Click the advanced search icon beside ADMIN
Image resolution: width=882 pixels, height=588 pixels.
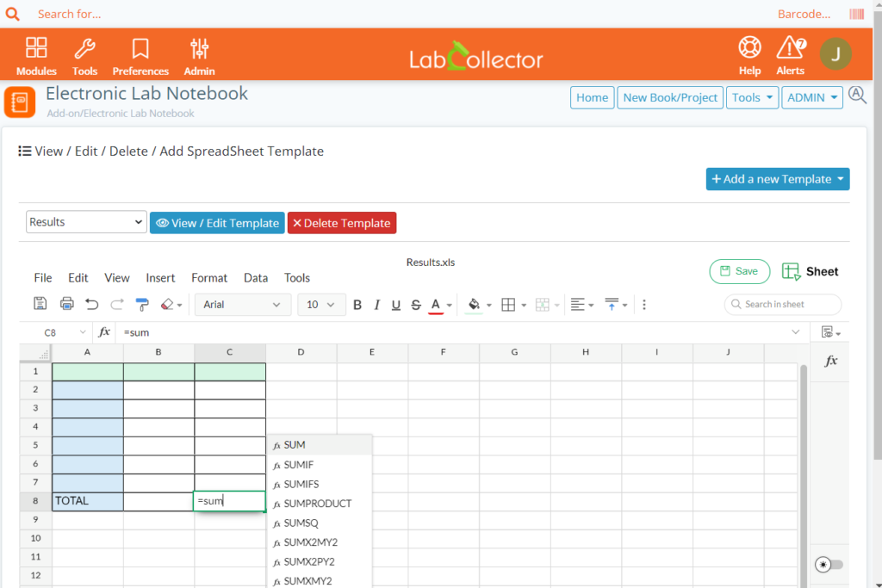857,95
